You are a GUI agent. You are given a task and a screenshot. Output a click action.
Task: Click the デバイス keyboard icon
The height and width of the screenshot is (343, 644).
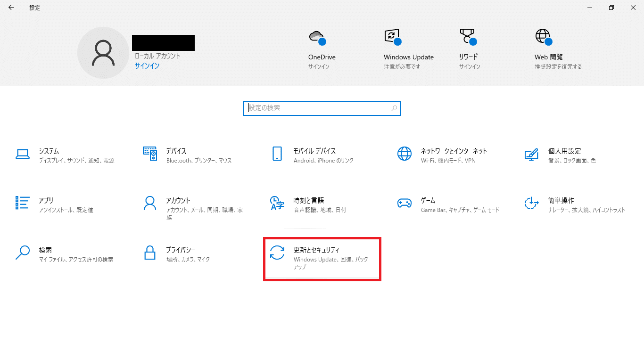150,154
